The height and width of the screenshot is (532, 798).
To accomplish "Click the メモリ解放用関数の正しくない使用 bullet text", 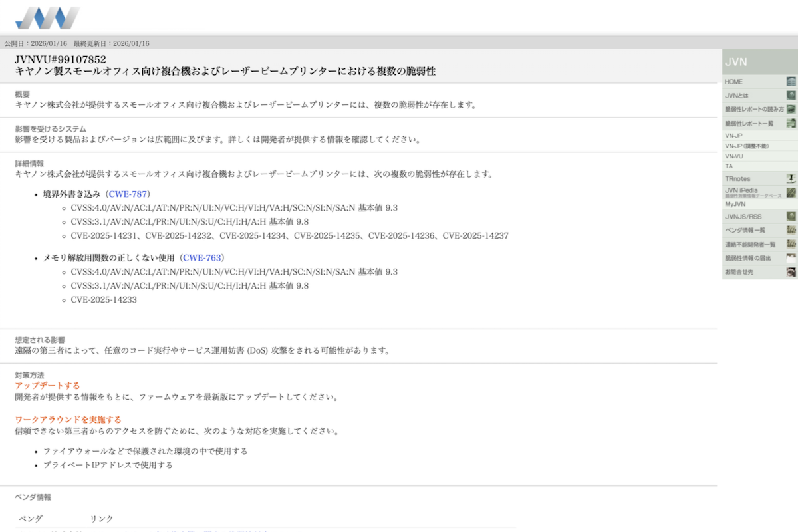I will (x=108, y=258).
